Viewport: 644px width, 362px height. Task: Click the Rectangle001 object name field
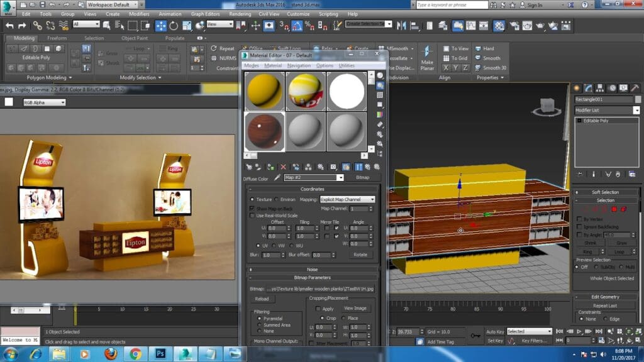[x=604, y=99]
